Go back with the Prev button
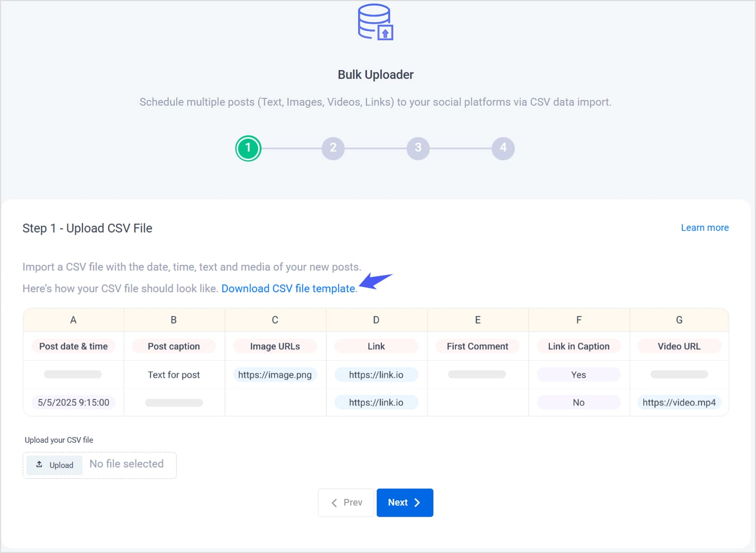Viewport: 756px width, 553px height. click(x=346, y=502)
